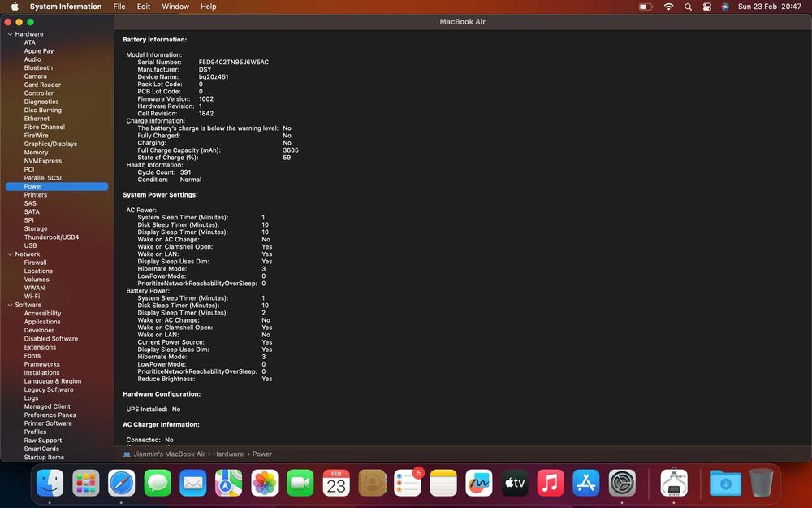812x508 pixels.
Task: Launch Safari from the Dock
Action: point(122,483)
